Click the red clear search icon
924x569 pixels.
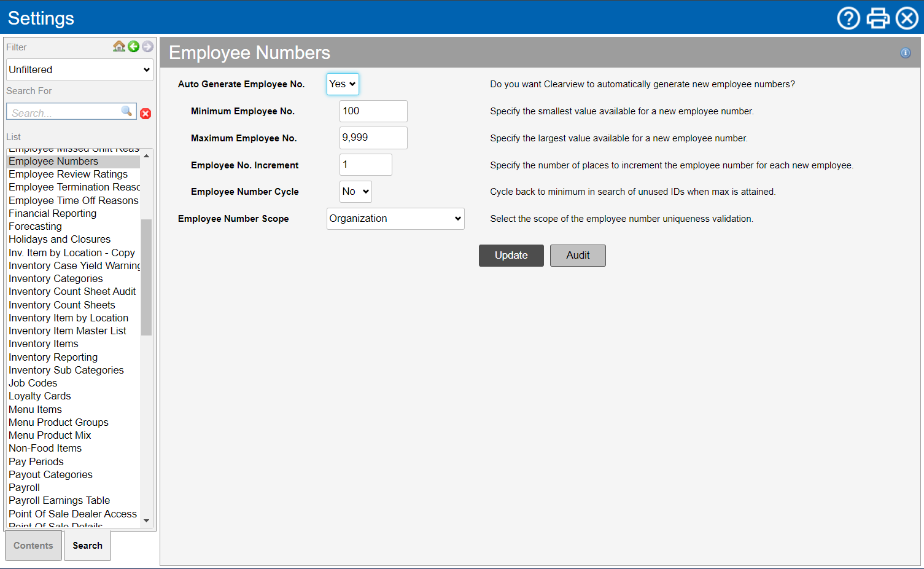click(x=146, y=114)
